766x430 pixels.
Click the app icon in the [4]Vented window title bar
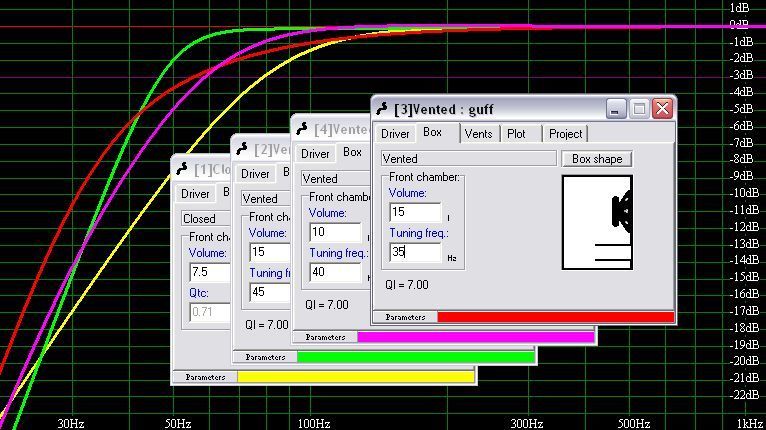[301, 129]
